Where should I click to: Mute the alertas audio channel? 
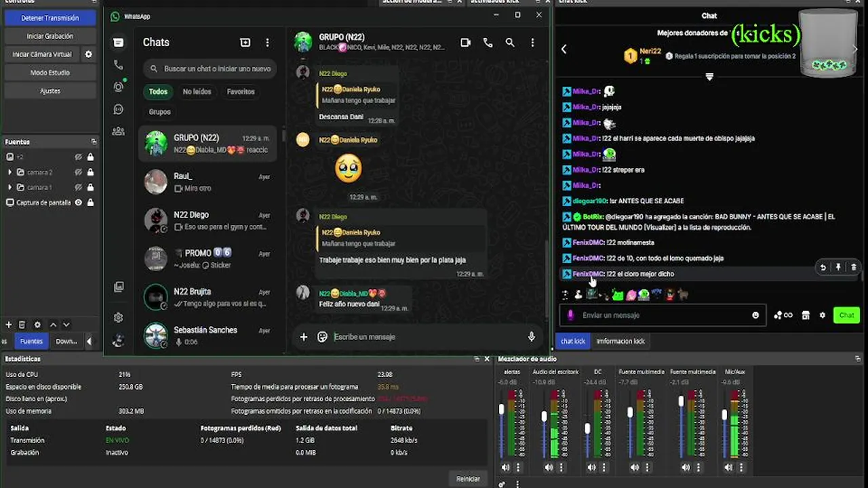(505, 467)
